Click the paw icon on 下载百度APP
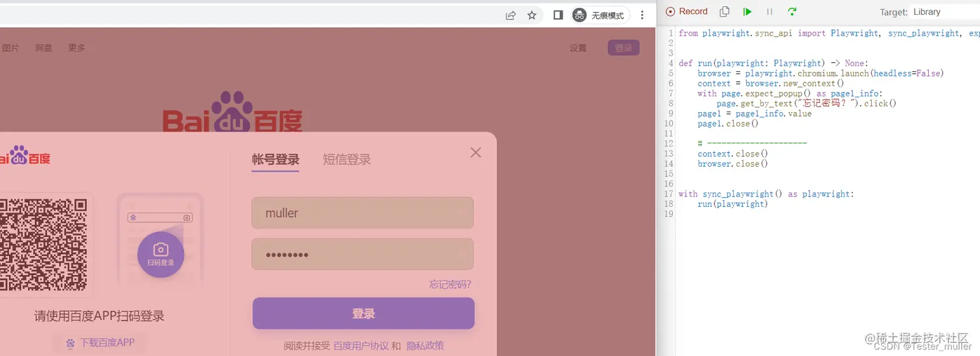The height and width of the screenshot is (356, 980). pos(71,343)
